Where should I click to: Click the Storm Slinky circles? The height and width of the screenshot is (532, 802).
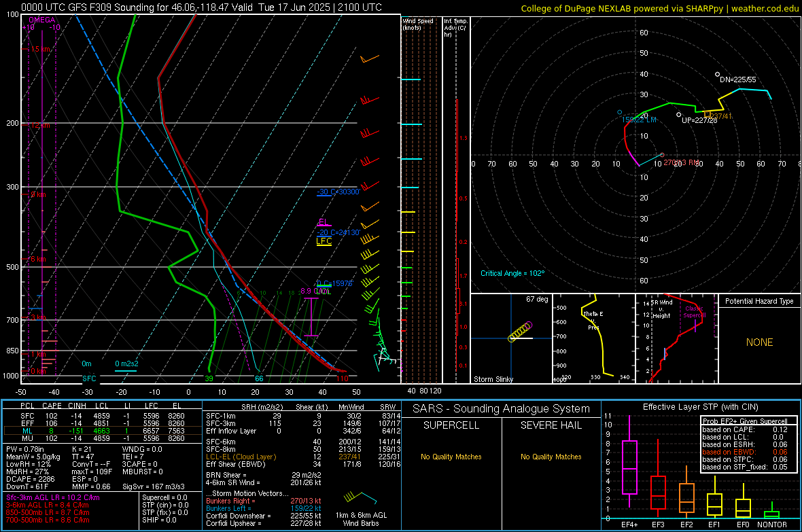[x=520, y=332]
